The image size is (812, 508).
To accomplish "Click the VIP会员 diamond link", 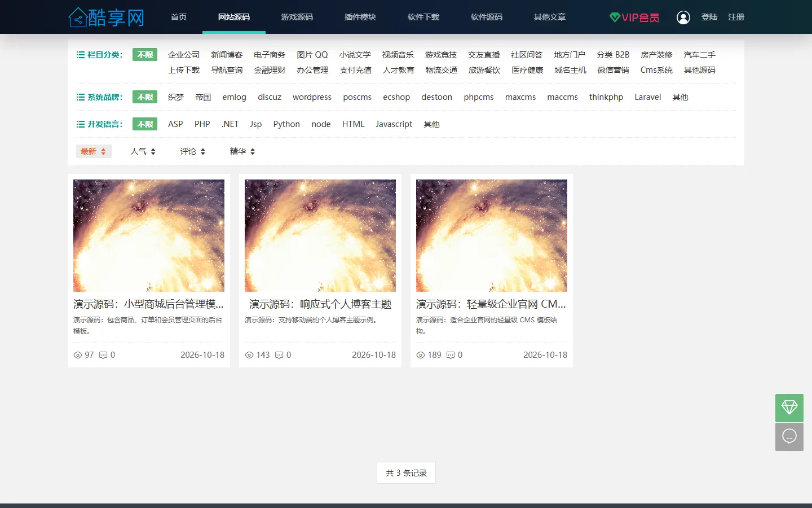I will tap(634, 17).
